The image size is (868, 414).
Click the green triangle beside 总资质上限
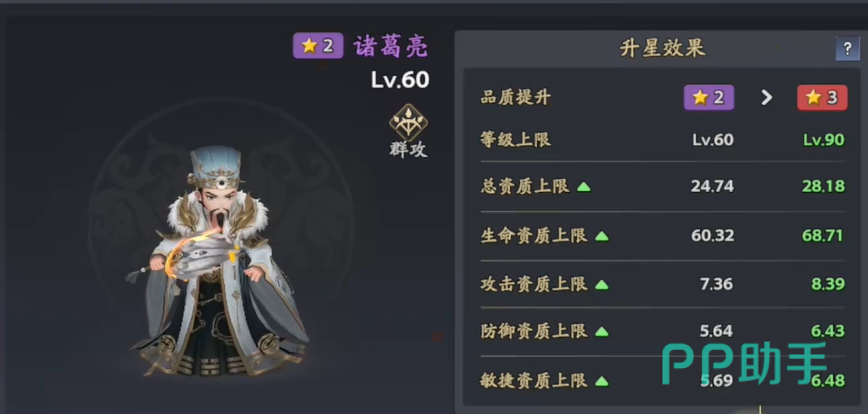(584, 187)
